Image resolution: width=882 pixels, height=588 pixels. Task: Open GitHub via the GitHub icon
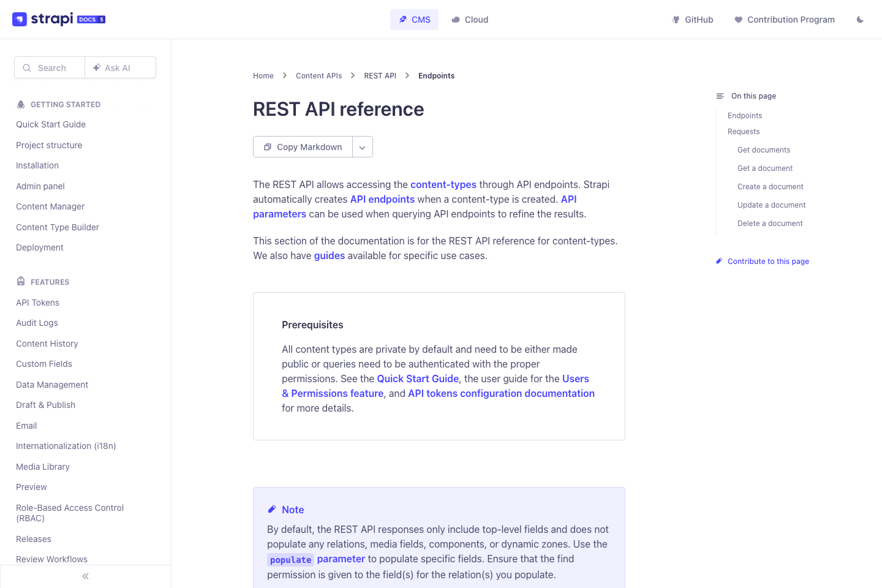tap(674, 19)
